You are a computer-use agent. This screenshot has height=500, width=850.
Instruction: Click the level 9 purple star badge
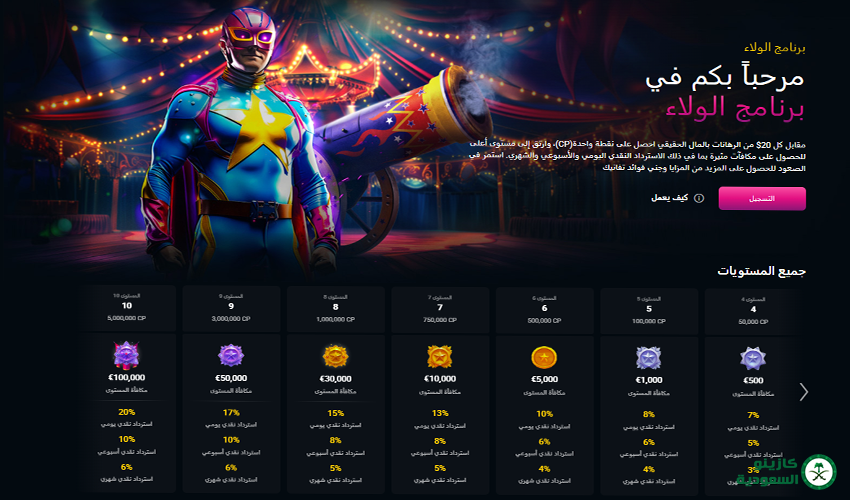click(x=231, y=356)
